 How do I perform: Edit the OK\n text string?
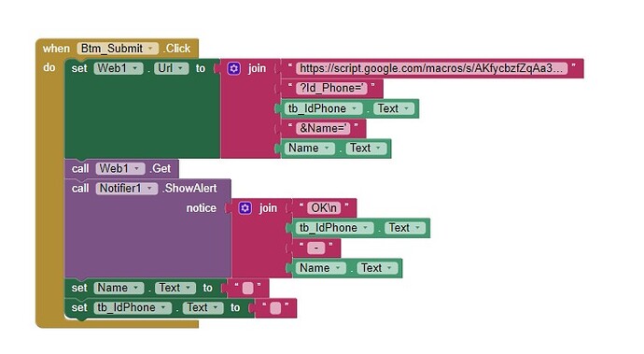pos(324,208)
